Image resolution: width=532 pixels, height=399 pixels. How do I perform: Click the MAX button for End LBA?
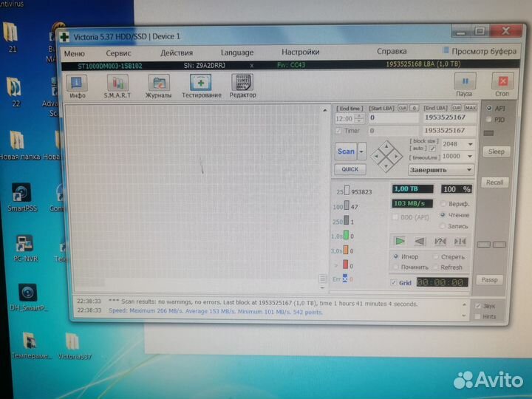coord(470,108)
